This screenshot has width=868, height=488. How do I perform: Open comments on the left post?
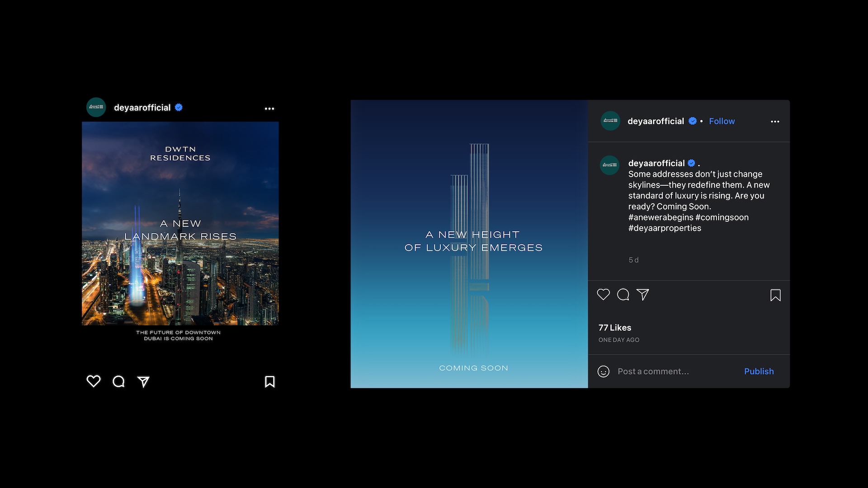pyautogui.click(x=118, y=382)
